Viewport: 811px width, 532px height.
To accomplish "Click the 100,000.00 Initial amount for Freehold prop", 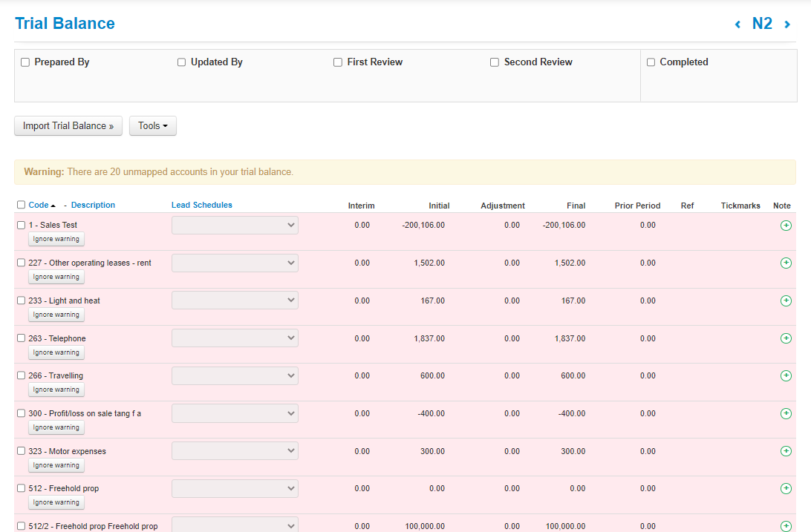I will 425,526.
